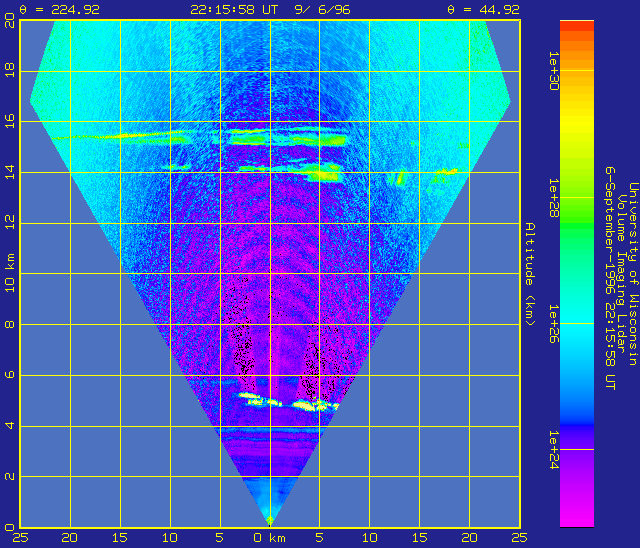Select the 22:15:58 UT timestamp in header
This screenshot has width=640, height=548.
234,10
